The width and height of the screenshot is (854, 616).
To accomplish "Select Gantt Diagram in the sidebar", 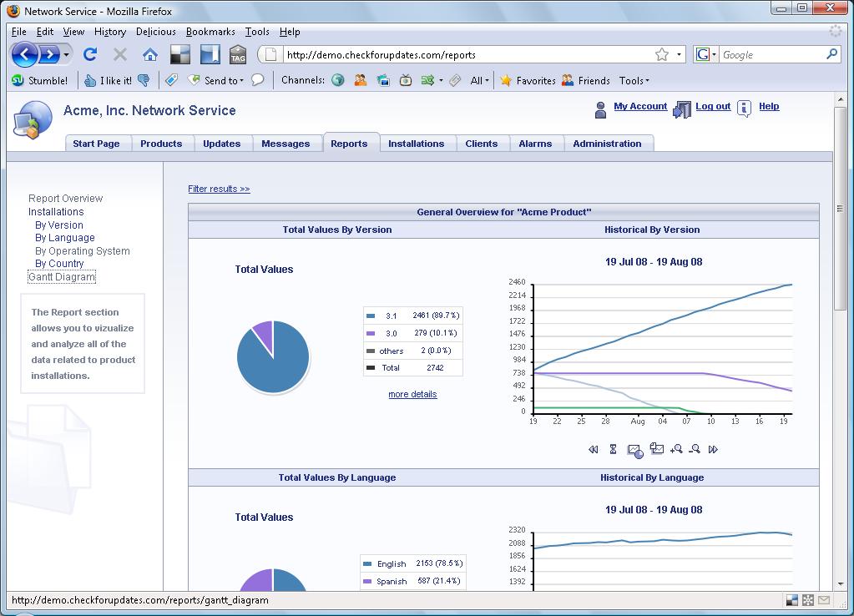I will [x=62, y=277].
